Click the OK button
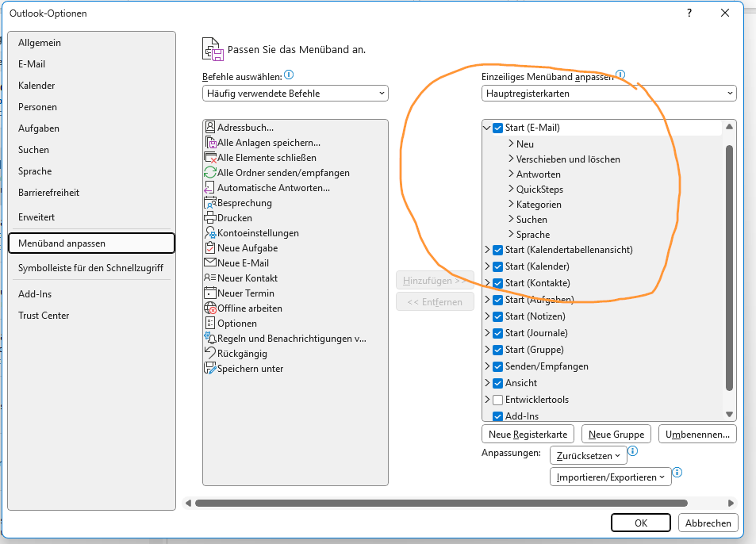This screenshot has height=544, width=756. [641, 523]
